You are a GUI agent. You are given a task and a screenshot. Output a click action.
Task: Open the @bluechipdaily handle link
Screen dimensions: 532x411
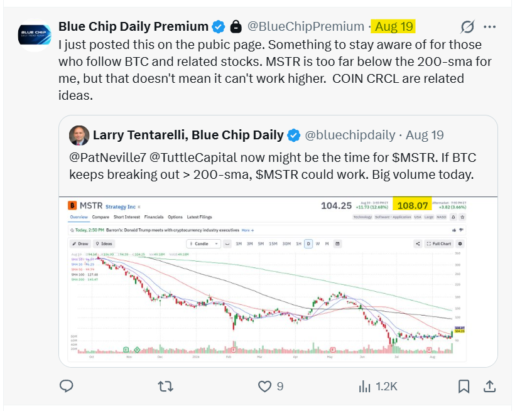(x=350, y=135)
